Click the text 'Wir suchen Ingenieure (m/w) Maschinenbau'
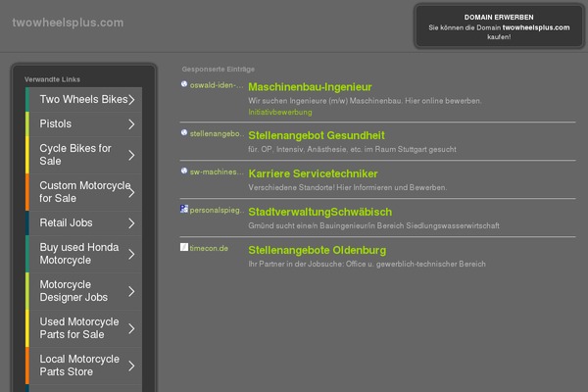 tap(325, 101)
